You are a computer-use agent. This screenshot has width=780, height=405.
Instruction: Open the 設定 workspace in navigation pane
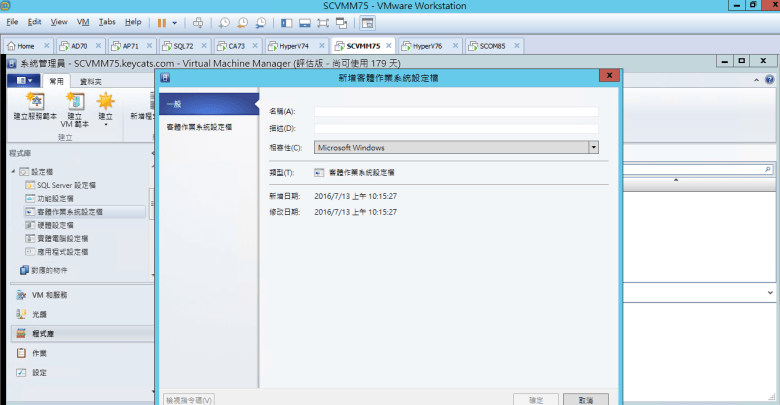(38, 372)
